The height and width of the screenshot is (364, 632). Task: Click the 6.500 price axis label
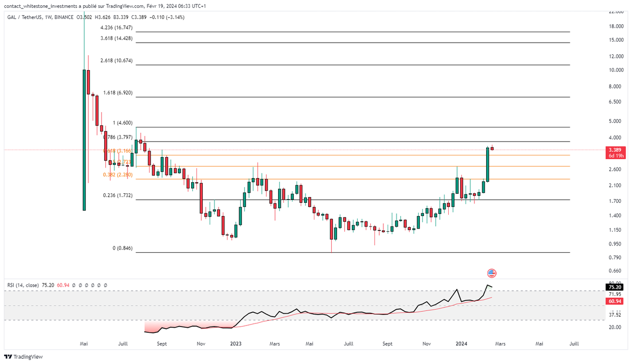(616, 102)
